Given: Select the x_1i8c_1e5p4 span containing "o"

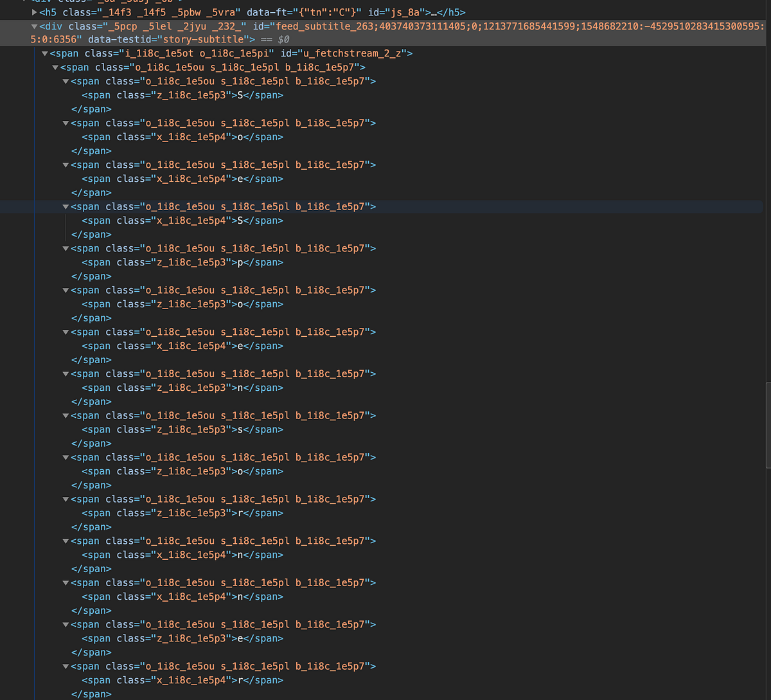Looking at the screenshot, I should click(182, 137).
